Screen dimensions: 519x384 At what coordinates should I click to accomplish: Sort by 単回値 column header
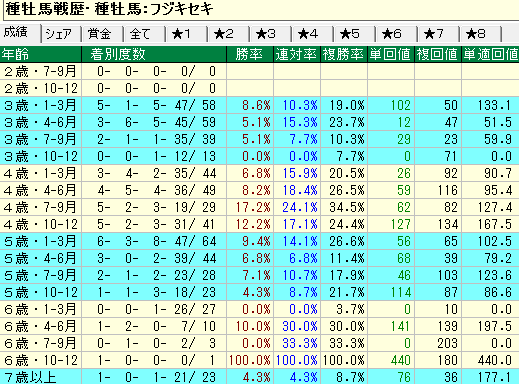click(391, 54)
